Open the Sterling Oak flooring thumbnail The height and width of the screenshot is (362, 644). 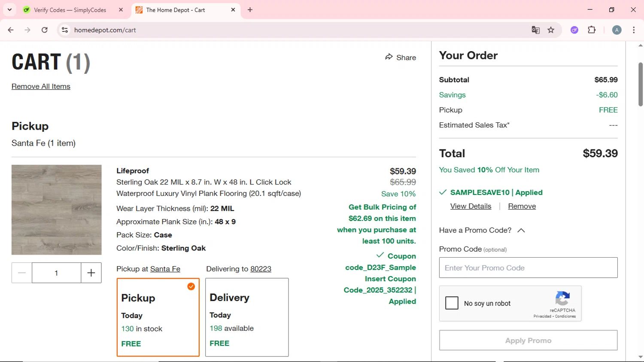coord(57,210)
